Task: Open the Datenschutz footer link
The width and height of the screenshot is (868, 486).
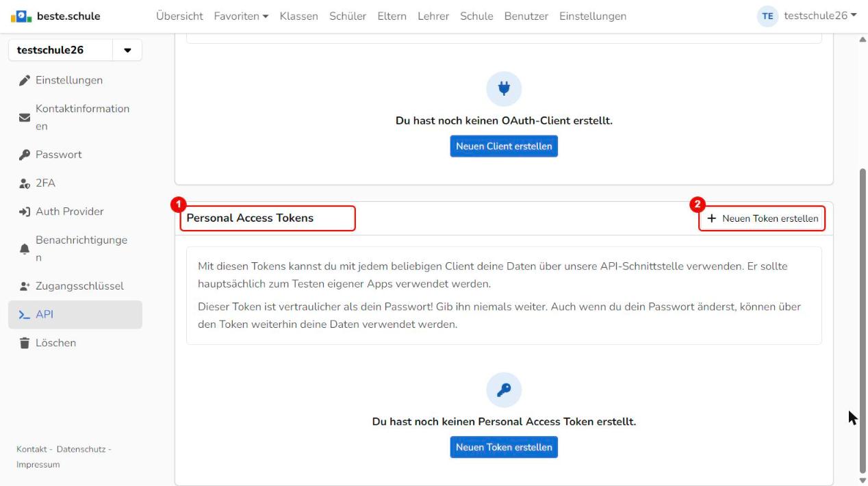Action: point(81,449)
